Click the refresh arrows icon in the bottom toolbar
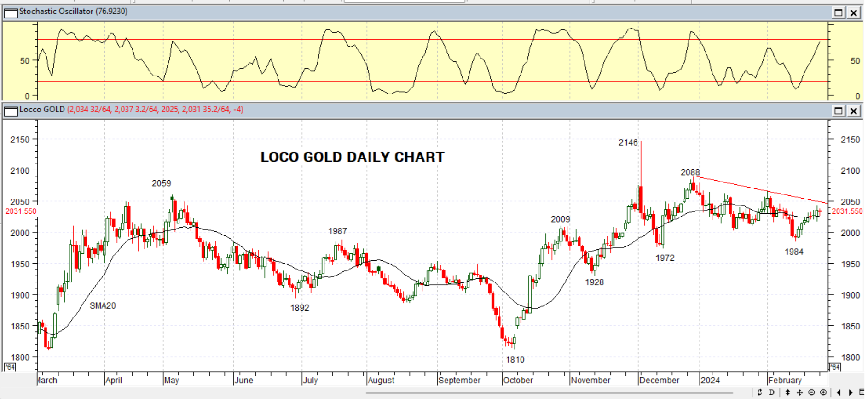868x399 pixels. [x=759, y=393]
